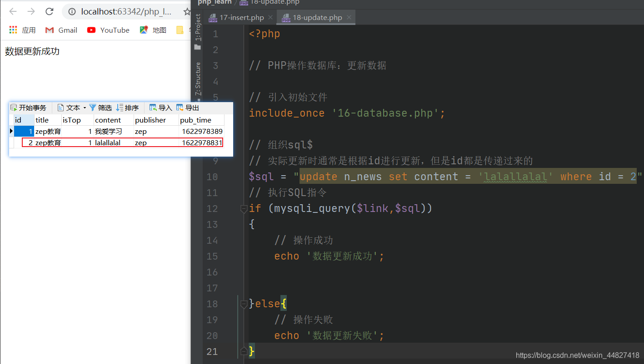Go forward in the browser
The image size is (644, 364).
click(31, 11)
